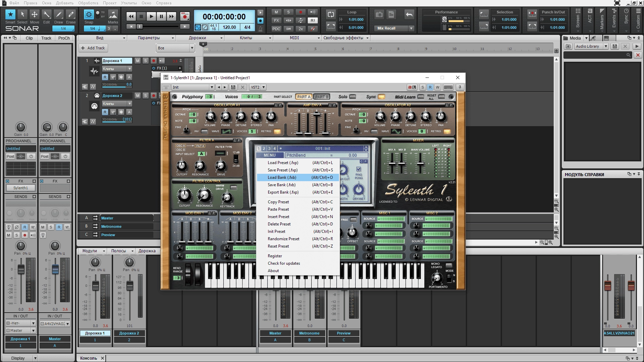The width and height of the screenshot is (644, 362).
Task: Open the Audio Library dropdown
Action: (x=592, y=46)
